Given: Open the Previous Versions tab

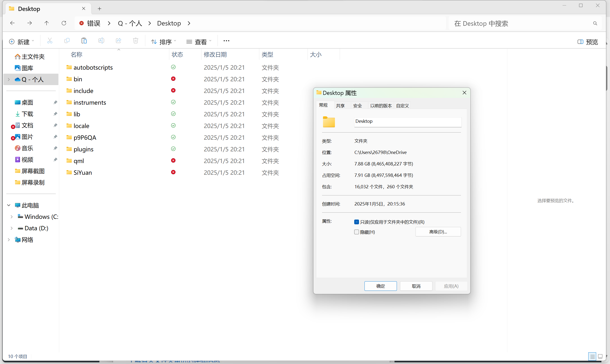Looking at the screenshot, I should coord(381,106).
